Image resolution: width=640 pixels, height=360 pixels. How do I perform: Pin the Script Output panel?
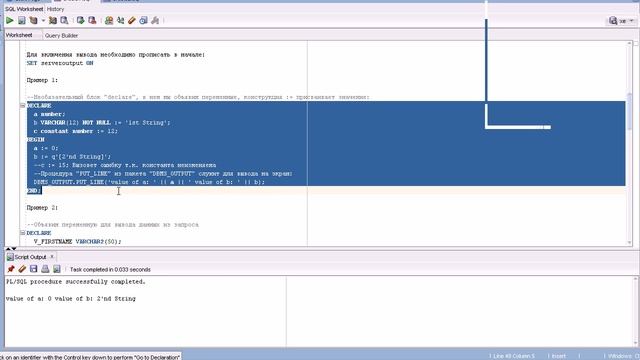[x=11, y=269]
